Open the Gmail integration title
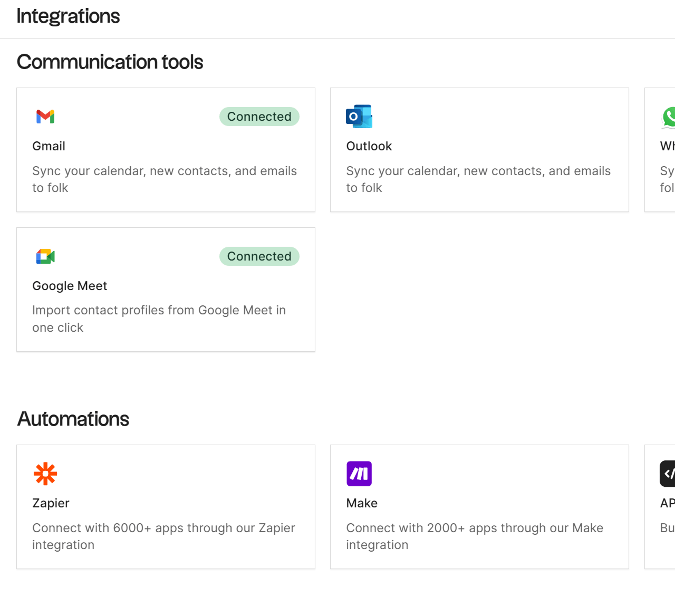The height and width of the screenshot is (616, 675). pyautogui.click(x=49, y=146)
